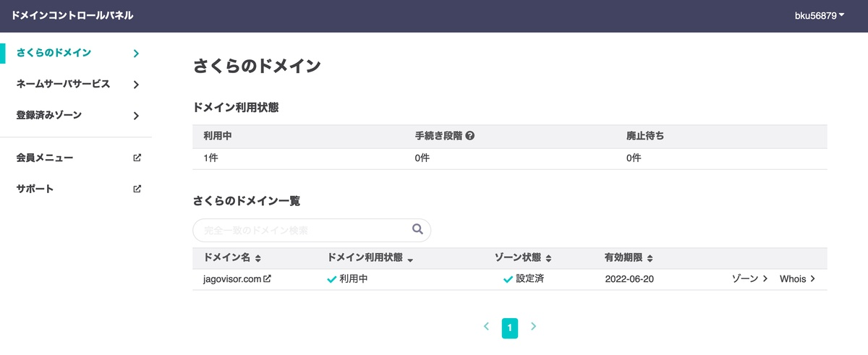Image resolution: width=868 pixels, height=355 pixels.
Task: Click the external-link icon beside サポート
Action: click(137, 189)
